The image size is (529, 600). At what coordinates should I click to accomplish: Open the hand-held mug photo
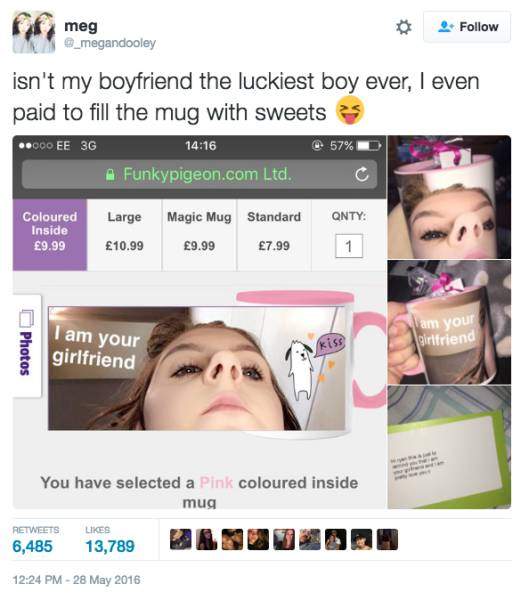pyautogui.click(x=449, y=322)
